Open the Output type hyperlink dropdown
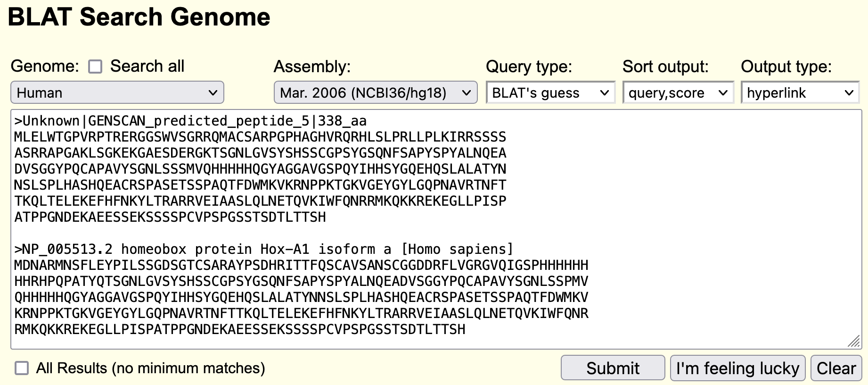The width and height of the screenshot is (868, 385). click(800, 92)
